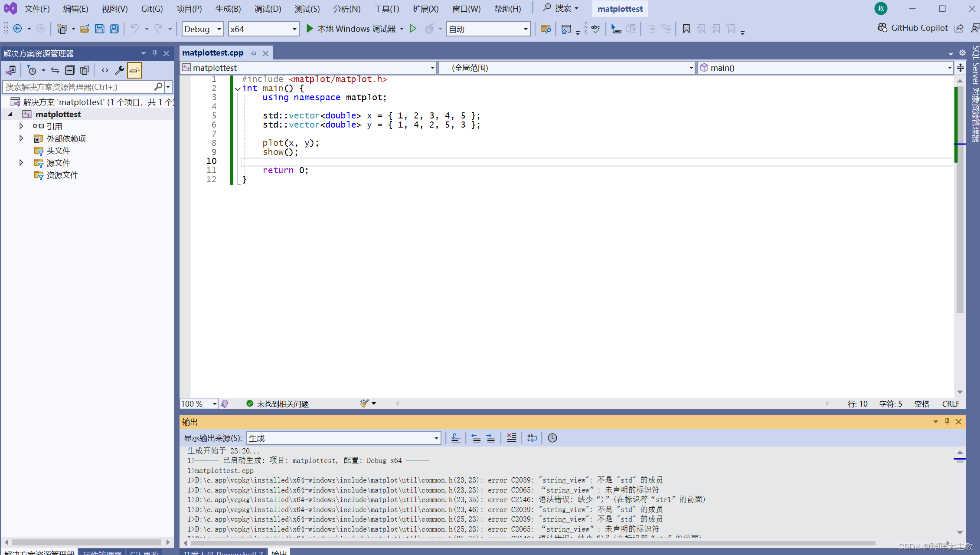Click the 搜索 search button in the title bar
The image size is (980, 555).
click(x=561, y=8)
